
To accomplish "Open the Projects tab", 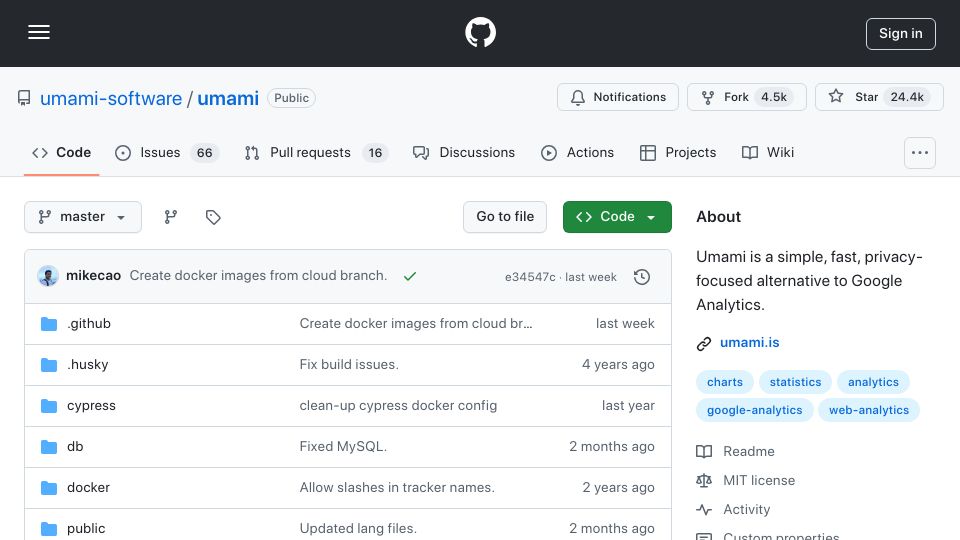I will (x=678, y=152).
